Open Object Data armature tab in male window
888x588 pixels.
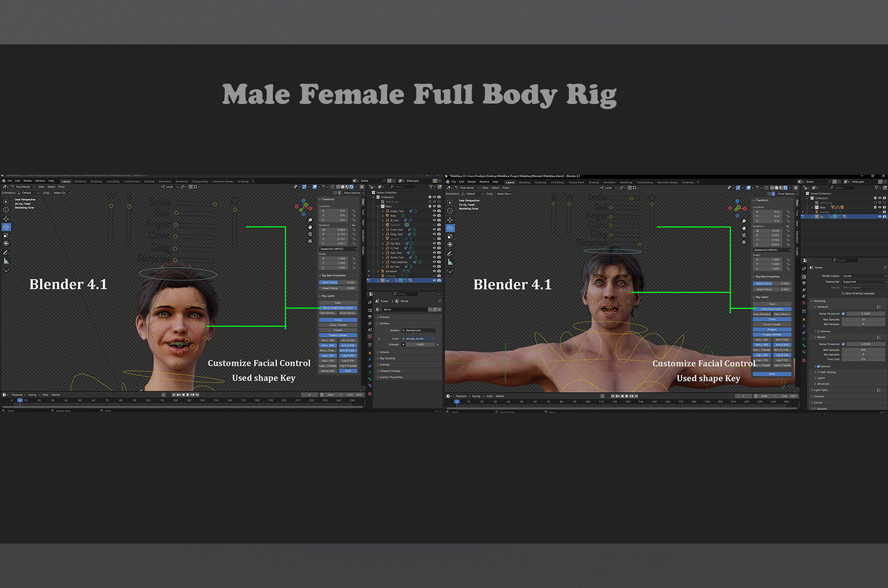[x=804, y=338]
